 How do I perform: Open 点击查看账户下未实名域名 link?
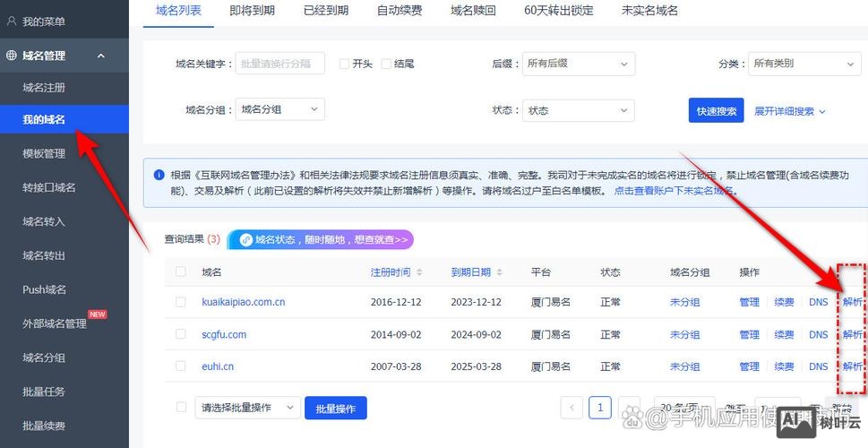tap(675, 191)
